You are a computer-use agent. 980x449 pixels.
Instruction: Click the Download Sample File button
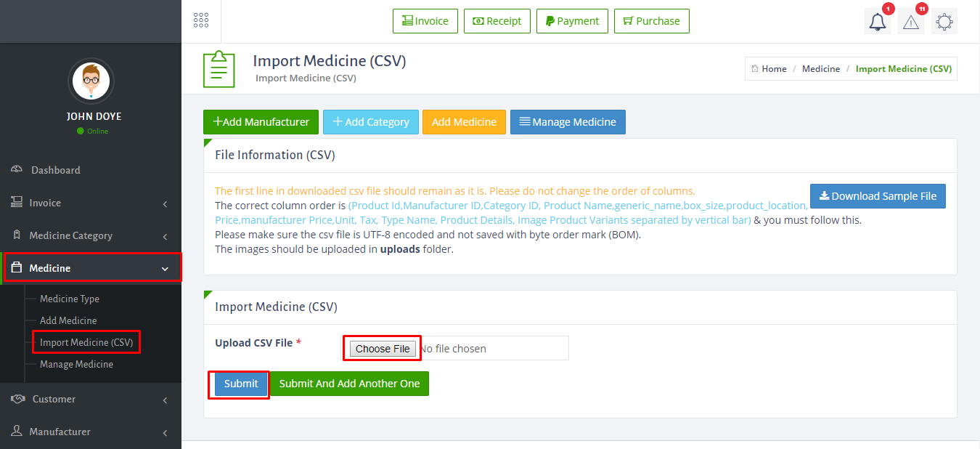coord(878,196)
